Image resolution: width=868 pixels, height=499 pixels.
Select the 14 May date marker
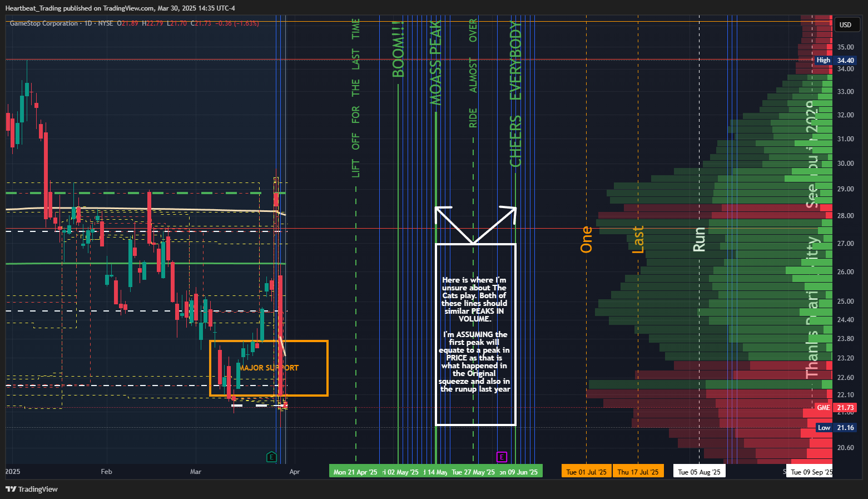[x=435, y=472]
